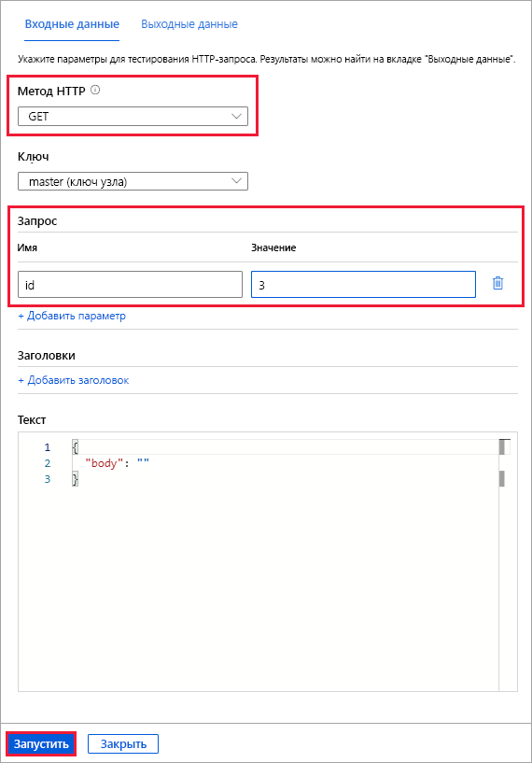The height and width of the screenshot is (763, 532).
Task: Place cursor at the closing brace on line 3
Action: pyautogui.click(x=75, y=479)
